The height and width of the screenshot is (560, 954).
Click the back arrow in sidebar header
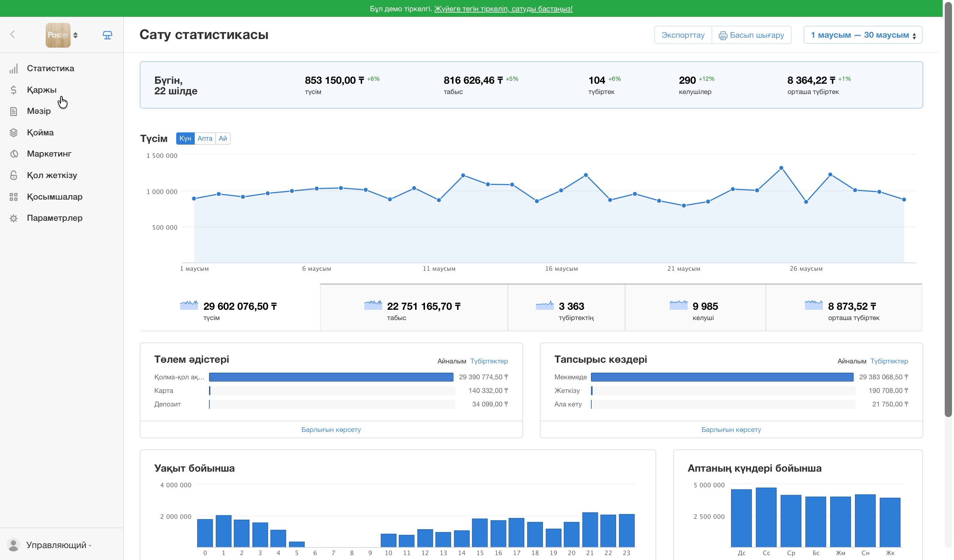point(13,35)
